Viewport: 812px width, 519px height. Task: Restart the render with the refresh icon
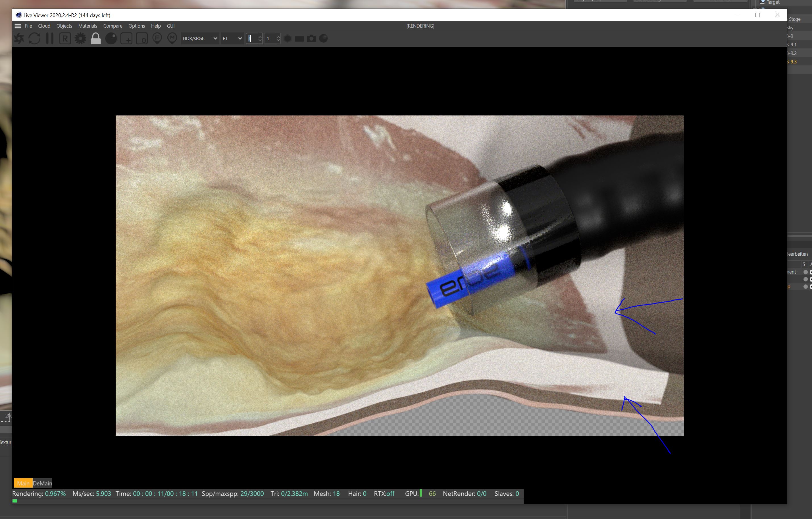[34, 38]
